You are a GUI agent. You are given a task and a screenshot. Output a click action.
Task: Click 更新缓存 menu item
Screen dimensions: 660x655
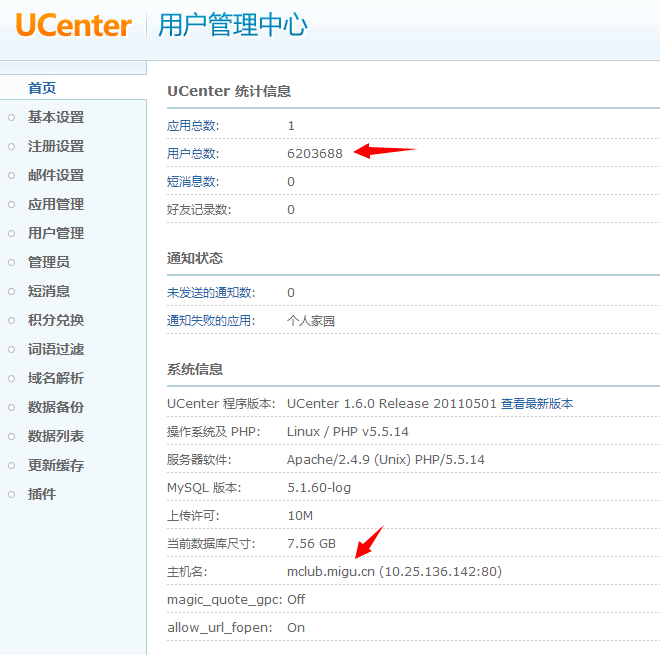coord(56,465)
